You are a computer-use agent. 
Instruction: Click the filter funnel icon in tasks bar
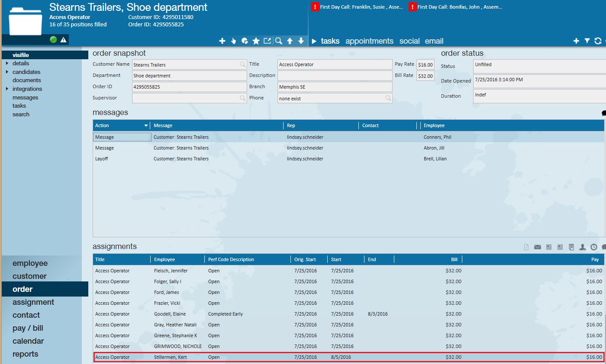click(x=587, y=41)
